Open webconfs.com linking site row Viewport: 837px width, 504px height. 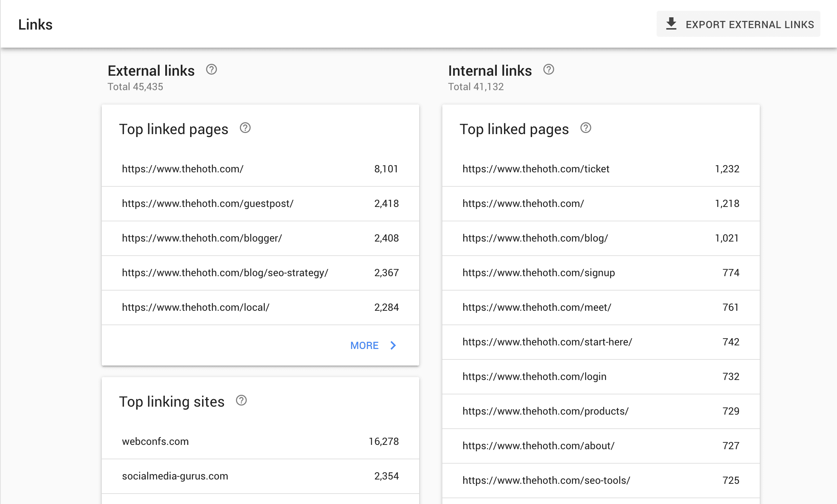(260, 442)
